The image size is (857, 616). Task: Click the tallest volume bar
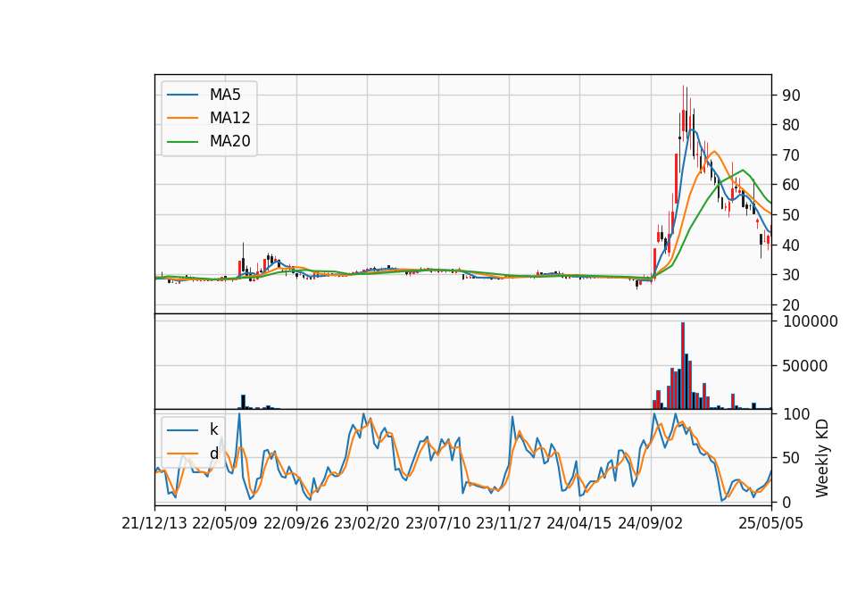pyautogui.click(x=683, y=366)
